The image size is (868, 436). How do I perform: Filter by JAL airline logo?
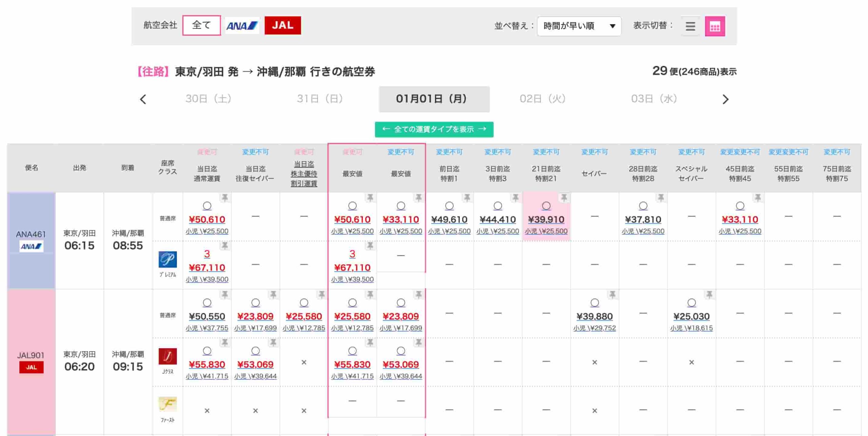coord(282,25)
